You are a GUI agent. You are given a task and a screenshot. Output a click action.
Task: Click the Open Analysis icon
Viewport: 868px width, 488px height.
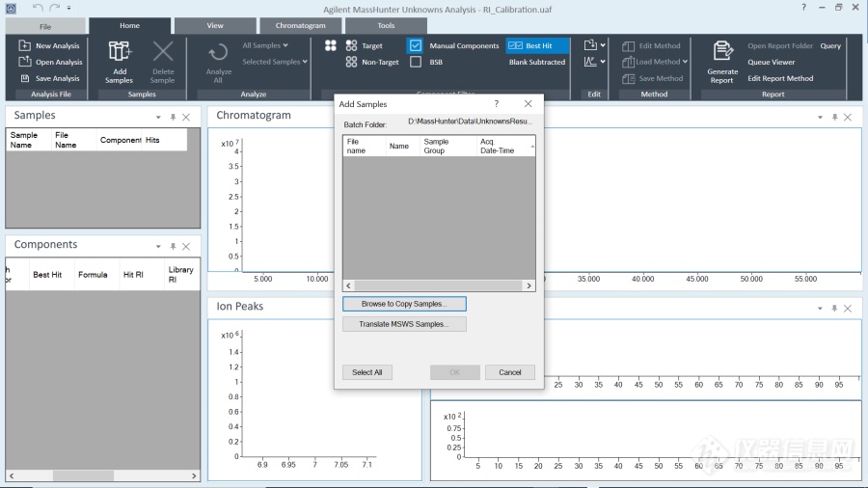(x=24, y=62)
